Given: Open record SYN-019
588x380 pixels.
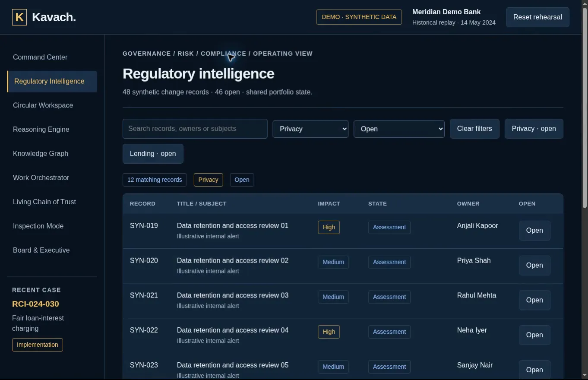Looking at the screenshot, I should pyautogui.click(x=534, y=231).
